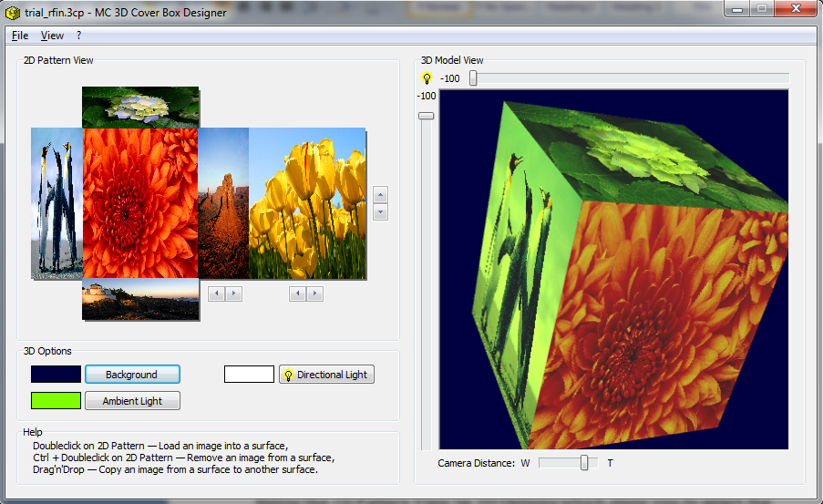Screen dimensions: 823x504
Task: Select the penguins surface in 2D pattern
Action: point(57,203)
